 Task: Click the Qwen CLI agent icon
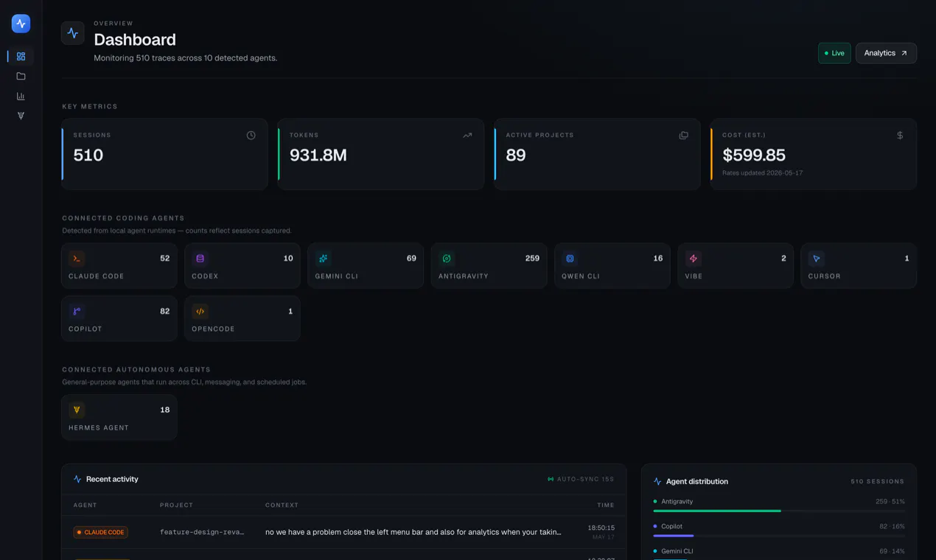570,259
